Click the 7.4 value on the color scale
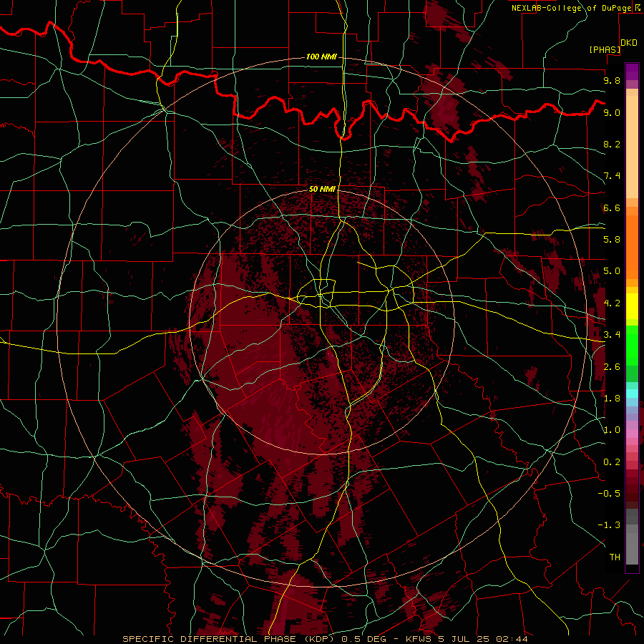 612,176
